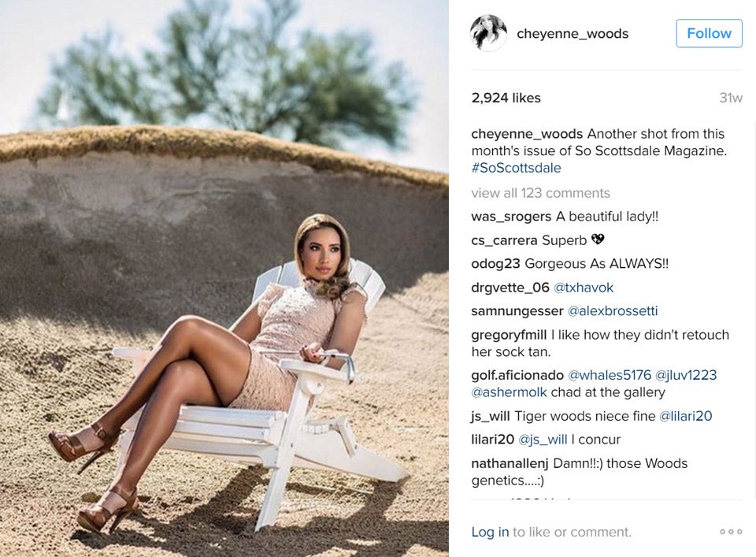Open the 31w post timestamp
The width and height of the screenshot is (756, 557).
(731, 98)
